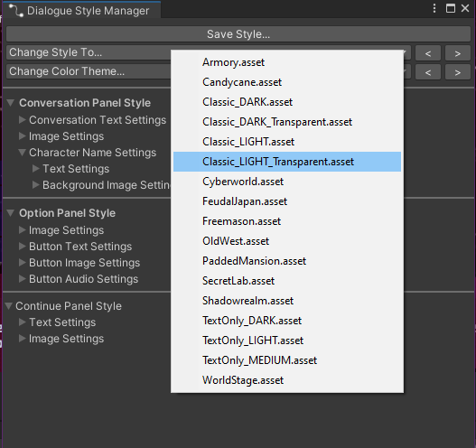476x448 pixels.
Task: Open the window kebab options menu
Action: [434, 8]
